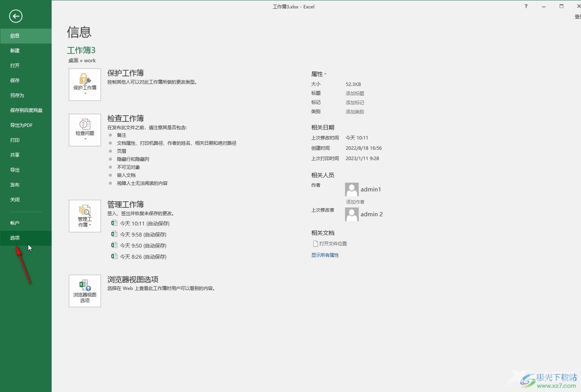
Task: Click the Help question mark icon
Action: pos(526,6)
